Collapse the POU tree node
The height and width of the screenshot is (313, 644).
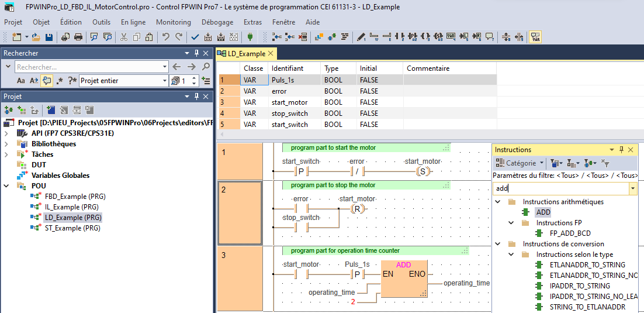coord(6,186)
